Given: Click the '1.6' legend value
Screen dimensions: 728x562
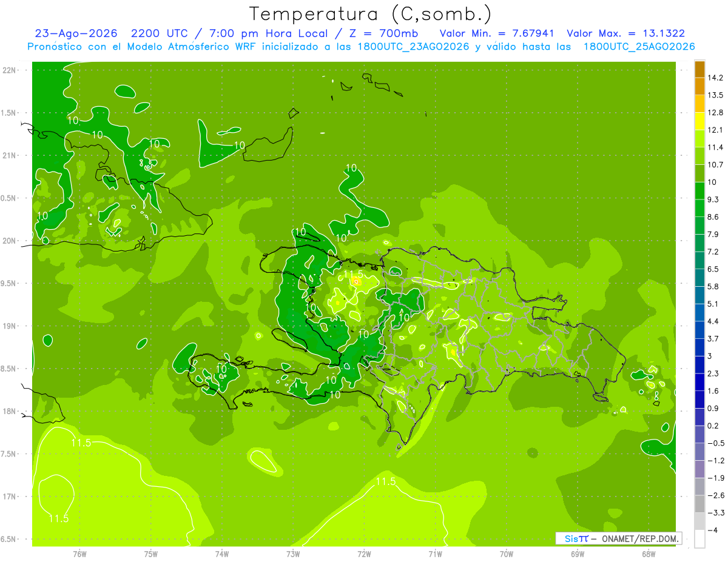Looking at the screenshot, I should [714, 391].
